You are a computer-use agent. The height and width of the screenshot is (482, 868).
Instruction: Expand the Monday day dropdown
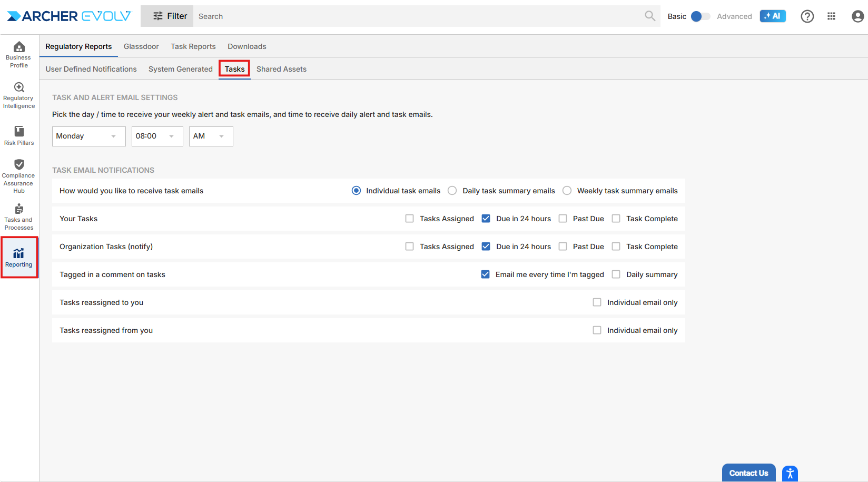pyautogui.click(x=88, y=136)
